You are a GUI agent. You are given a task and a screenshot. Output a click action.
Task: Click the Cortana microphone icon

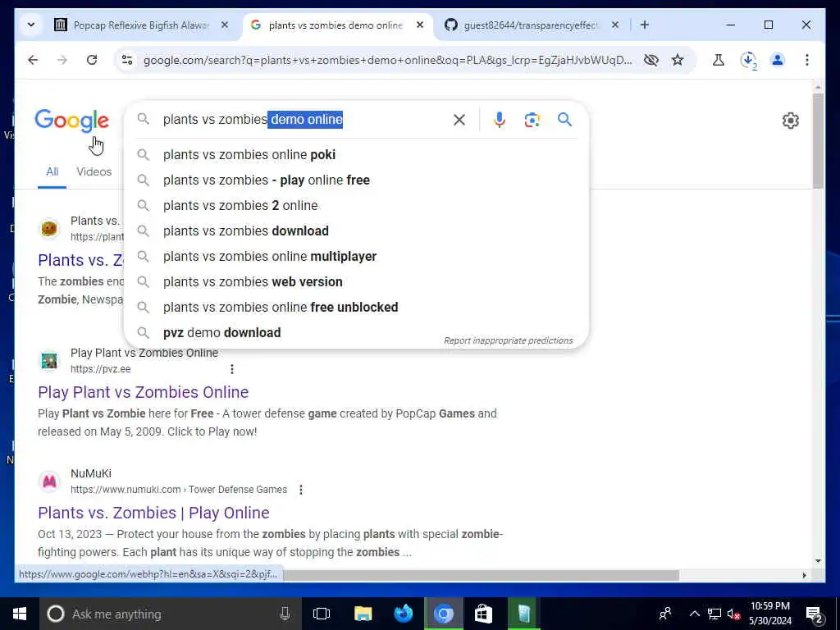pos(285,614)
